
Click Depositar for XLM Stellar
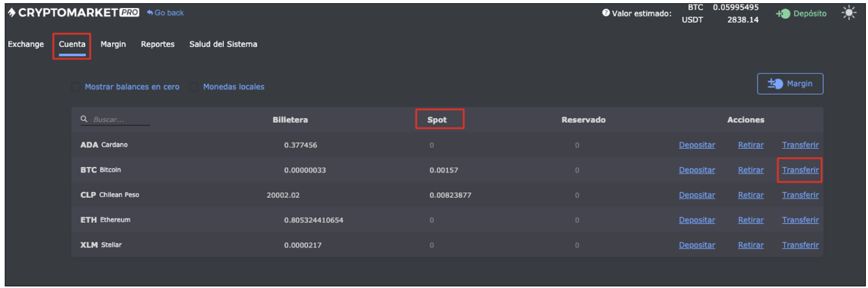[697, 245]
